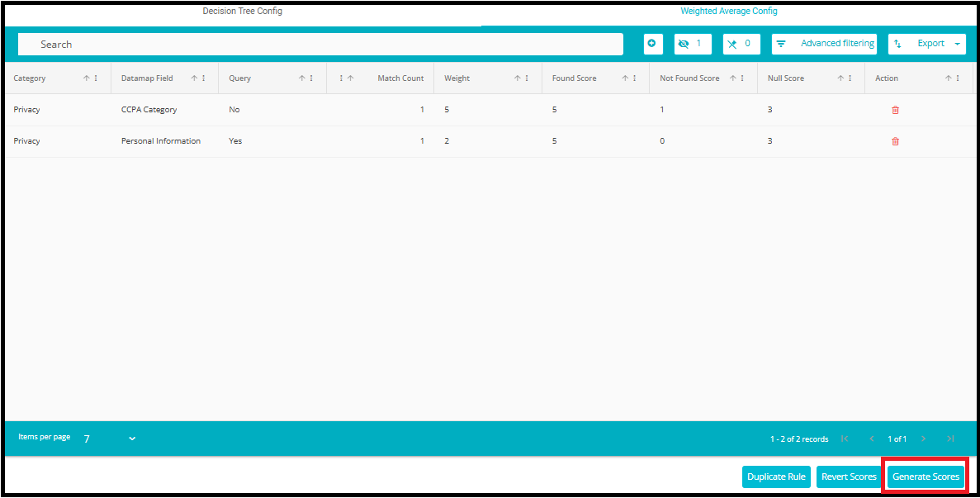Select the Weighted Average Config tab
Screen dimensions: 980x498
tap(728, 12)
